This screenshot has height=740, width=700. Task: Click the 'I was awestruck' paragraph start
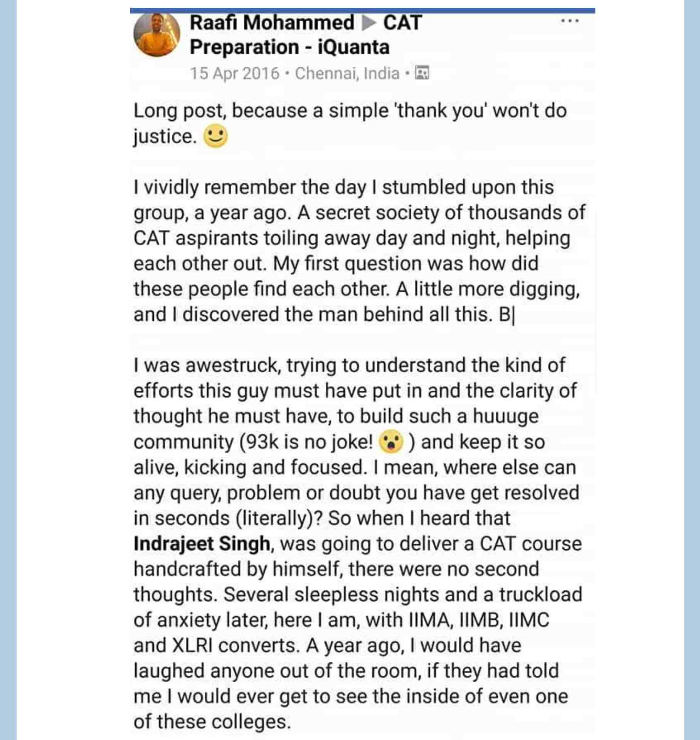click(x=207, y=365)
